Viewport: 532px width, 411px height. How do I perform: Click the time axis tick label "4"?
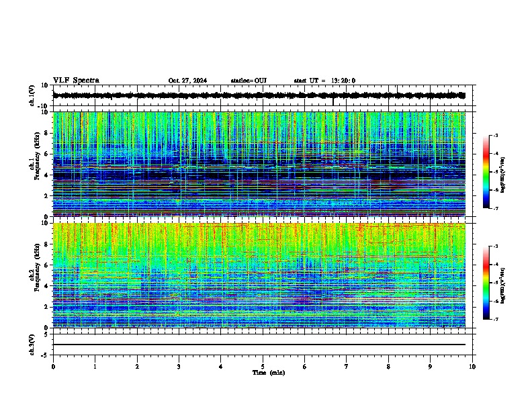tap(221, 367)
